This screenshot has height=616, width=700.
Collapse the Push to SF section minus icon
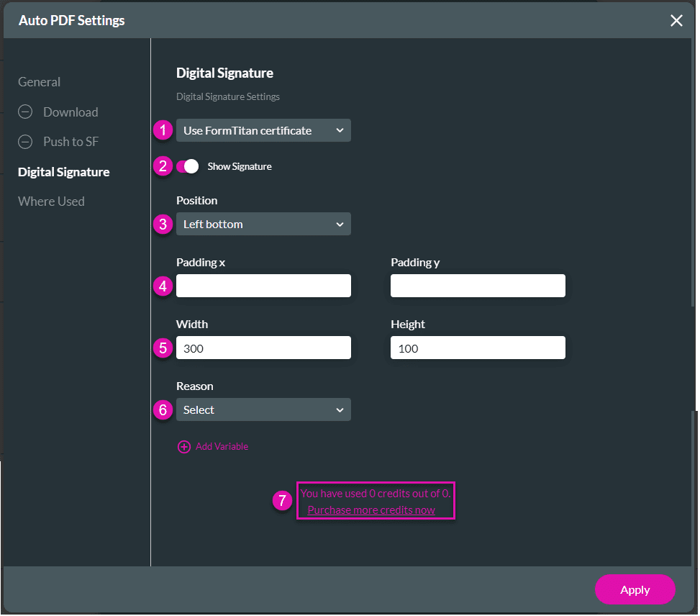click(25, 141)
